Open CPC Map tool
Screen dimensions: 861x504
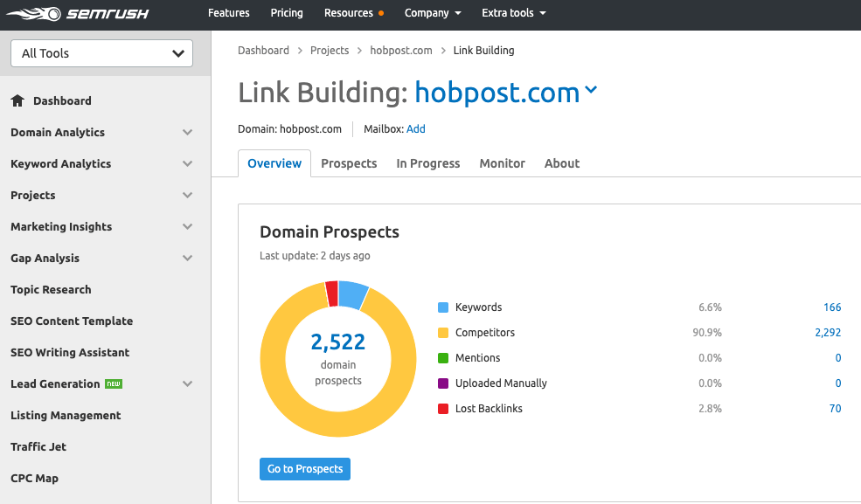coord(34,478)
